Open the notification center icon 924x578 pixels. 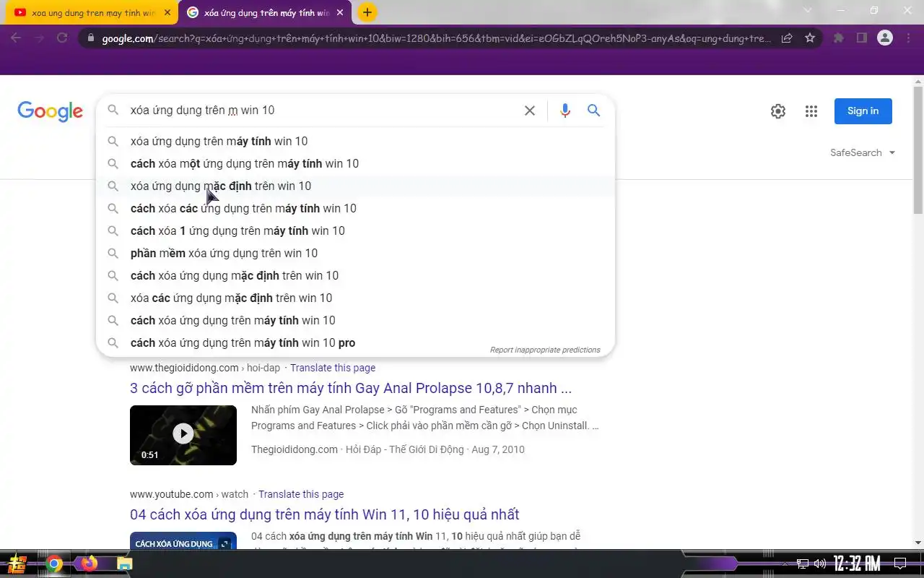900,564
